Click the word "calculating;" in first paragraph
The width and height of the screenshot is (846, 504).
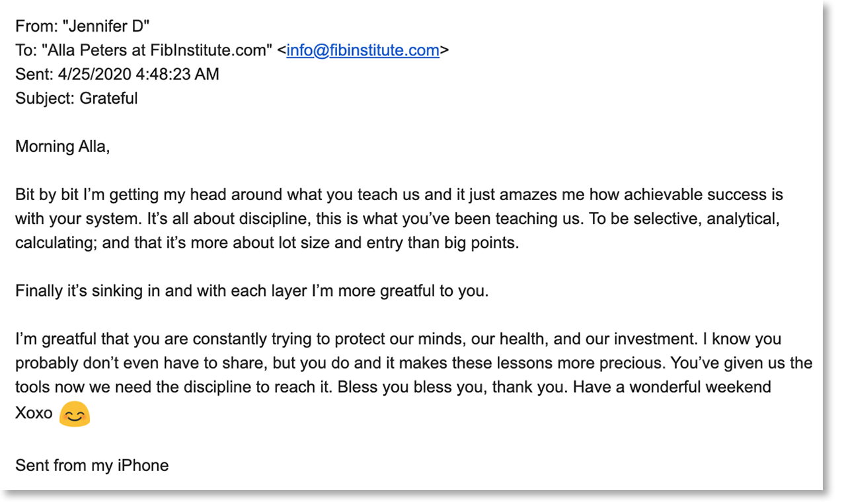(x=56, y=243)
